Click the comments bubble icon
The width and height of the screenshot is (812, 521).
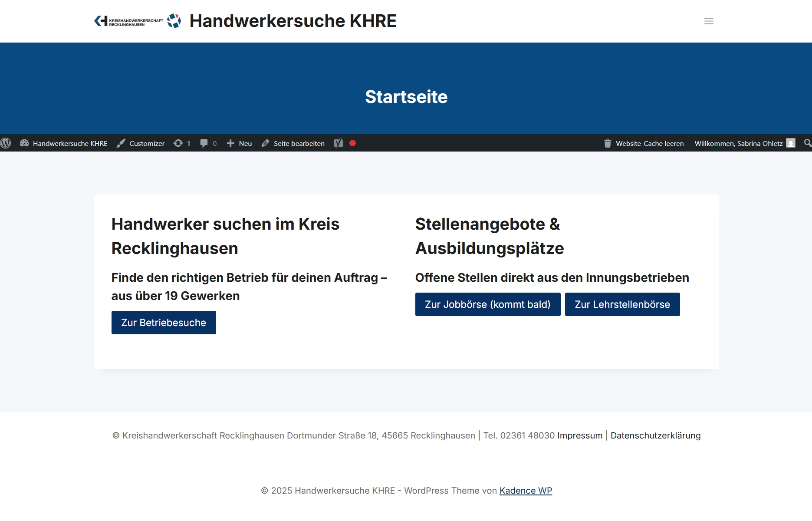(204, 143)
